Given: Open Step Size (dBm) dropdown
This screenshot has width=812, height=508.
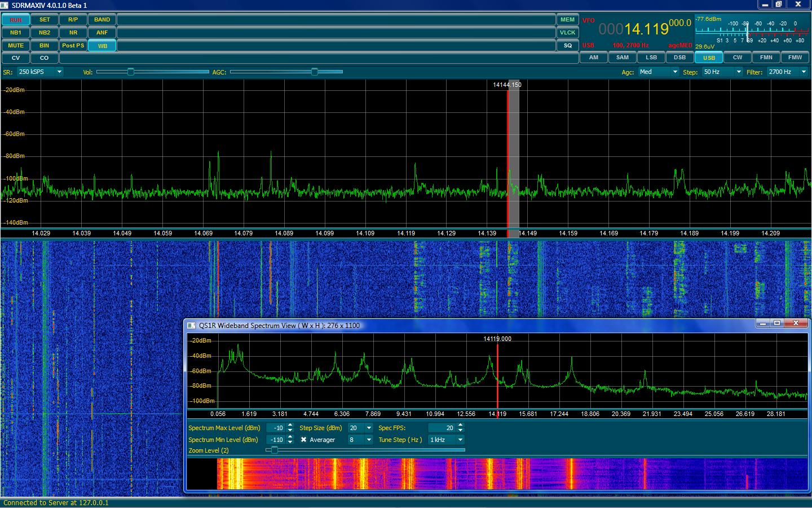Looking at the screenshot, I should pos(360,428).
